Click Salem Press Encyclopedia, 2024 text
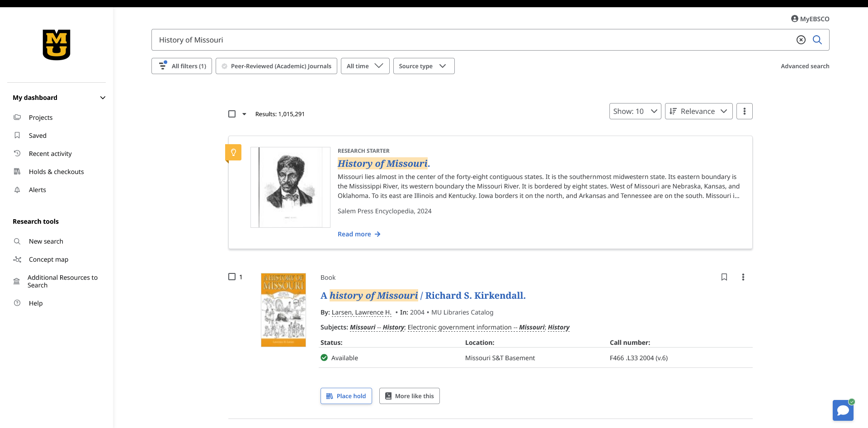 pyautogui.click(x=384, y=211)
